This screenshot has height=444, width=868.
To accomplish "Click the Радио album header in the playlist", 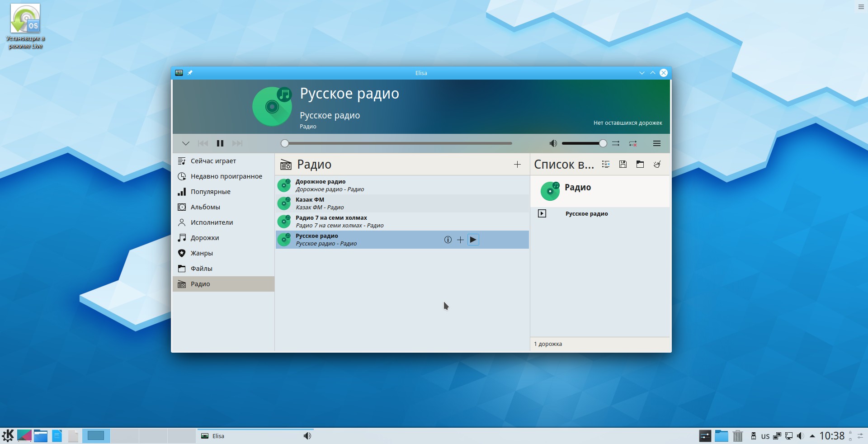I will tap(600, 191).
